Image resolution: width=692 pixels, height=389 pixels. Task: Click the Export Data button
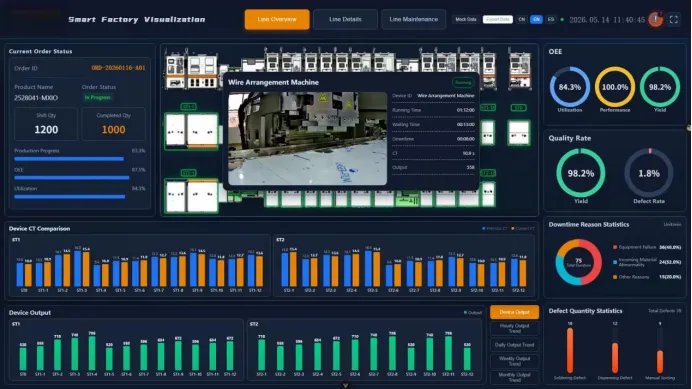(x=497, y=19)
